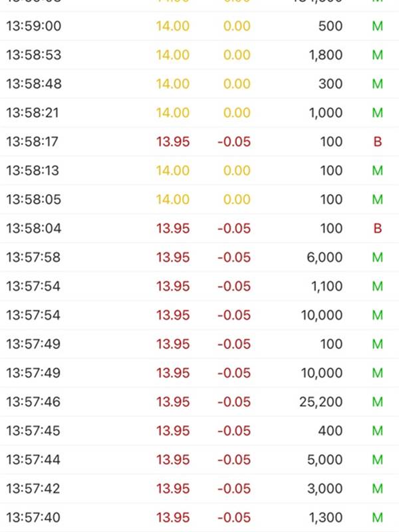
Task: Tap the green M marker at 13:59:00
Action: (x=378, y=26)
